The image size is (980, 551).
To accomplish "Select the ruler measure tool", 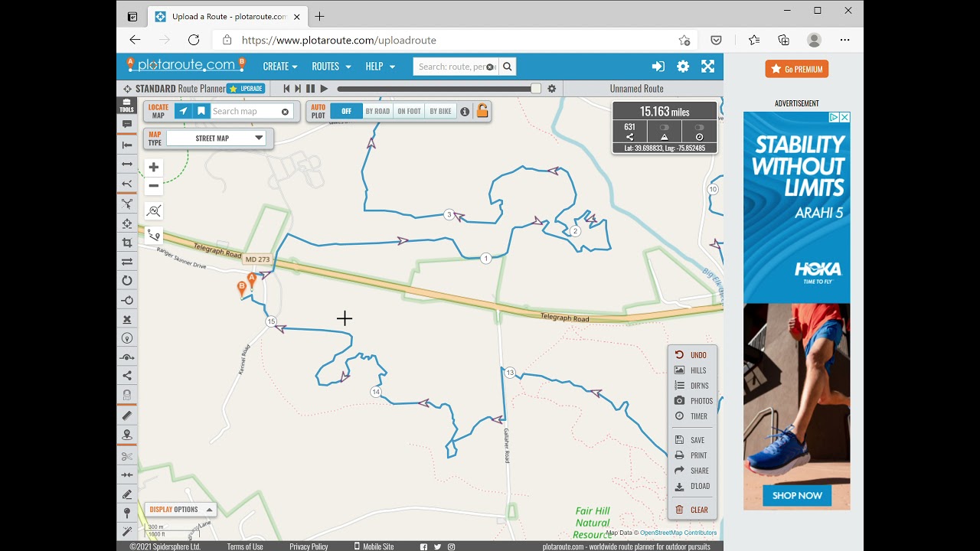I will (127, 416).
